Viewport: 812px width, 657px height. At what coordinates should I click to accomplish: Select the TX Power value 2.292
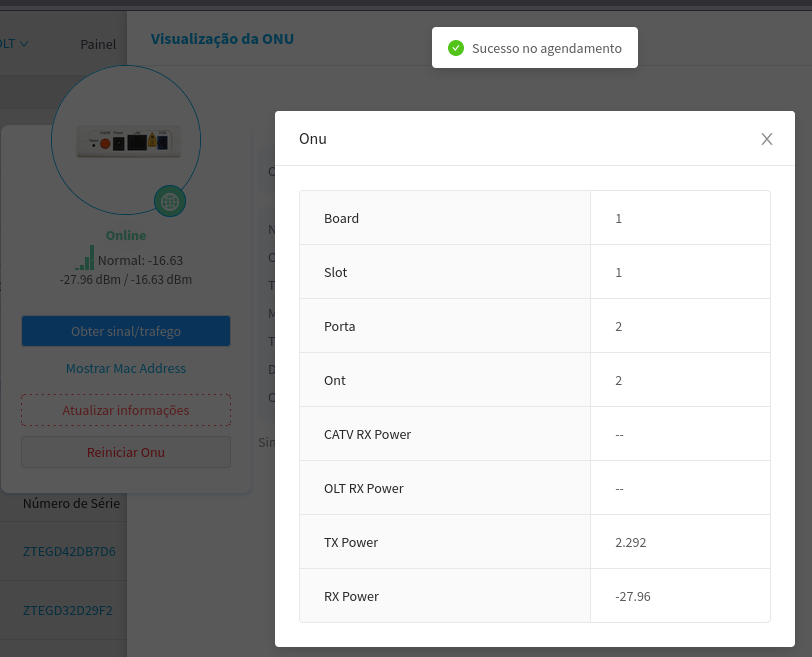coord(631,542)
